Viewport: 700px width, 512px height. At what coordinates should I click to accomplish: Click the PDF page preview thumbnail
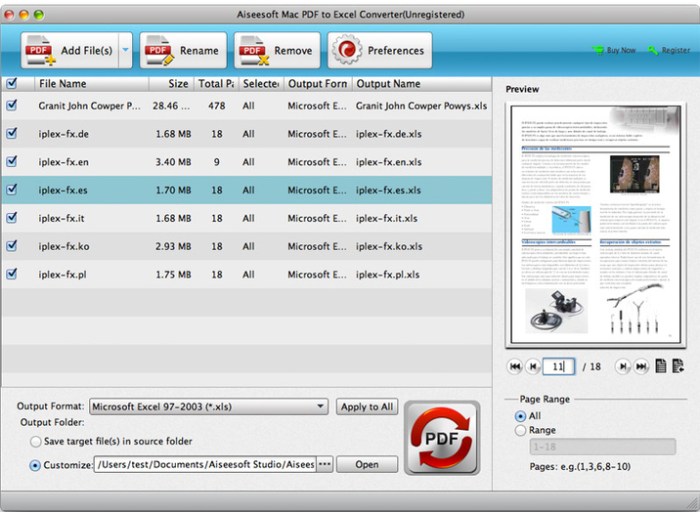click(x=596, y=225)
